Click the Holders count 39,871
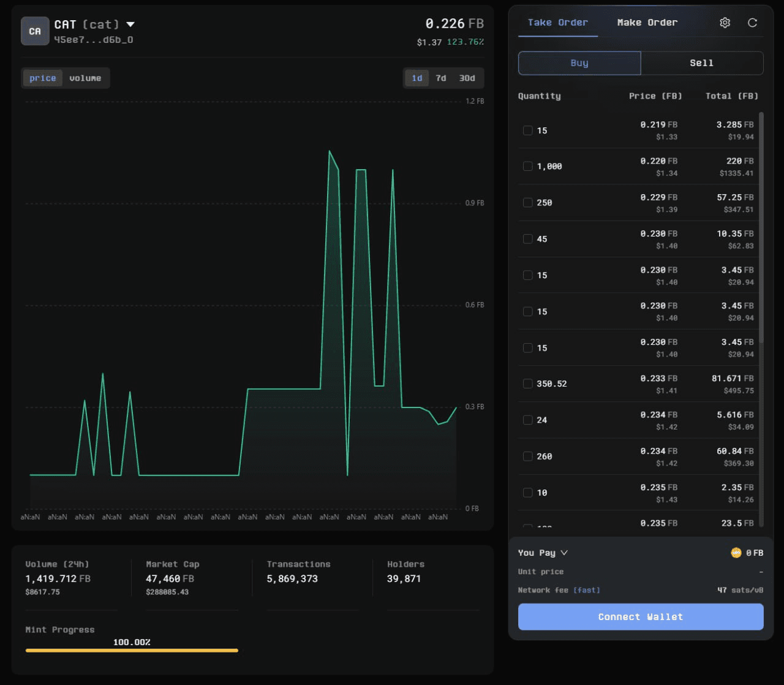Image resolution: width=784 pixels, height=685 pixels. tap(404, 579)
